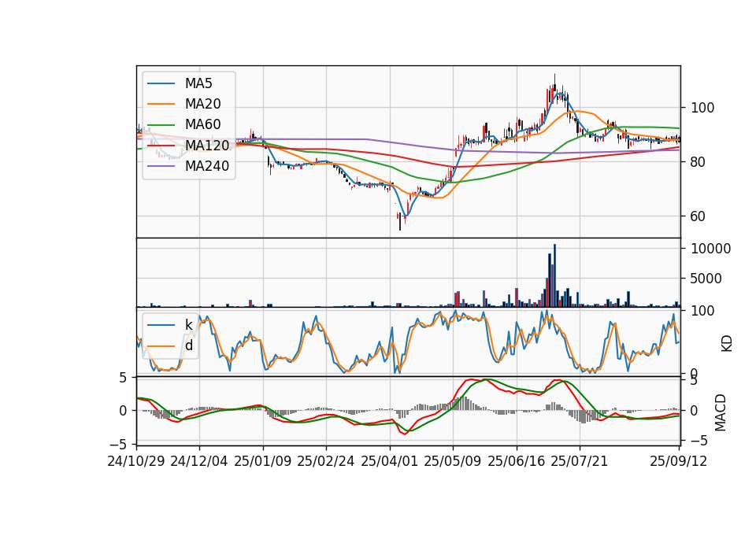Viewport: 756px width, 543px height.
Task: Click the MA20 legend label
Action: click(x=202, y=104)
